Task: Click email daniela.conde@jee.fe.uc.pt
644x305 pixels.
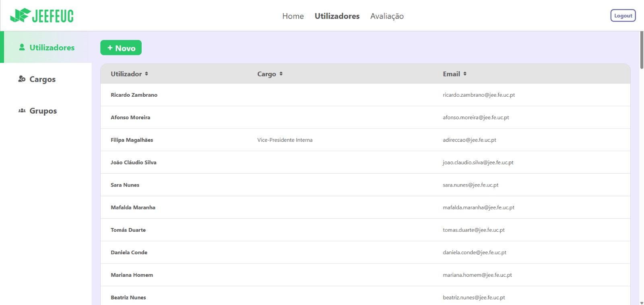Action: pos(475,252)
